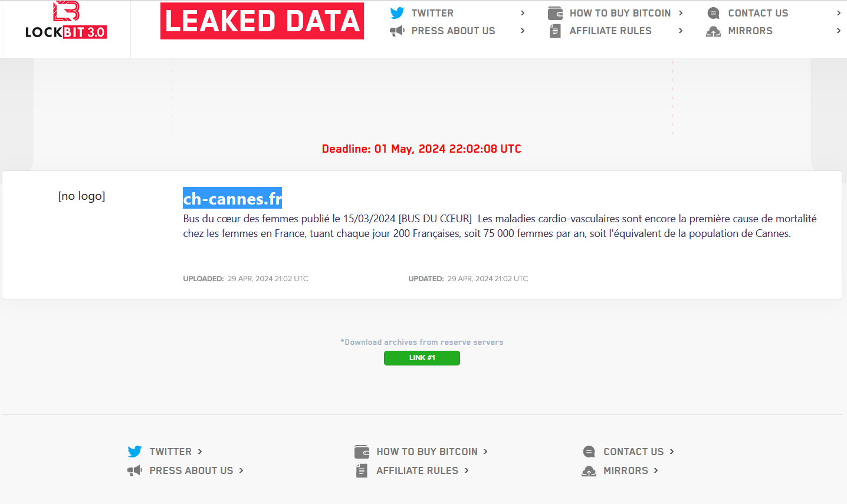847x504 pixels.
Task: Click the document icon beside header Affiliate Rules
Action: click(x=555, y=31)
